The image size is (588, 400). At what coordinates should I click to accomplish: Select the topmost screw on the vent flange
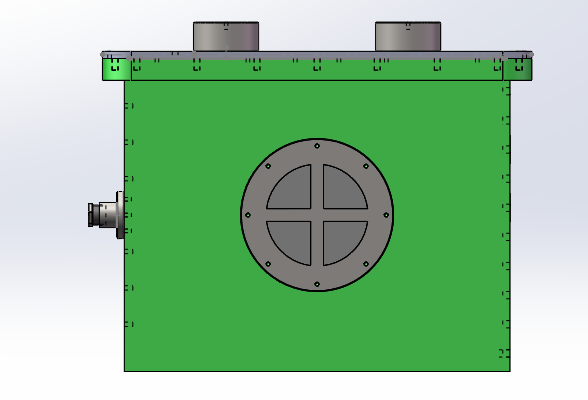[317, 146]
